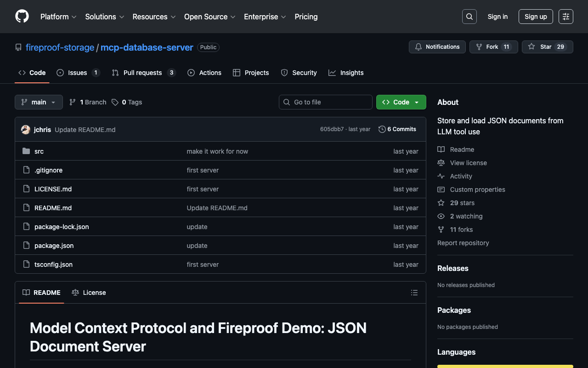Switch to the Pull requests tab
The width and height of the screenshot is (588, 368).
click(143, 73)
